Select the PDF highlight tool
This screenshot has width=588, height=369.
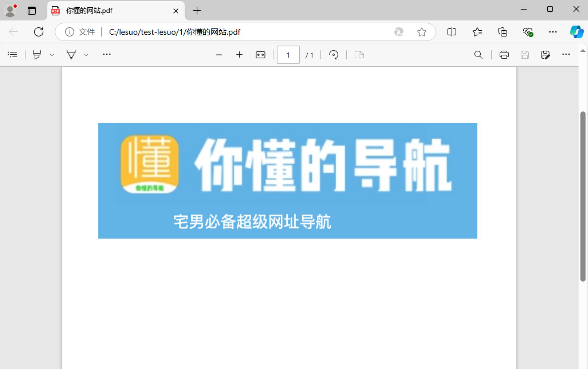pos(37,55)
